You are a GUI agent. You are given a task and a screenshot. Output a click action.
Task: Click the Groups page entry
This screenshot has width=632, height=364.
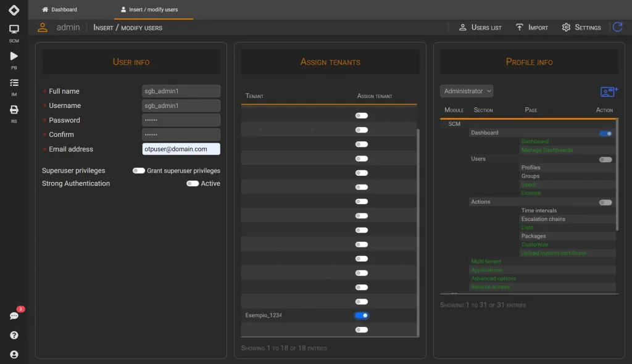[x=530, y=176]
